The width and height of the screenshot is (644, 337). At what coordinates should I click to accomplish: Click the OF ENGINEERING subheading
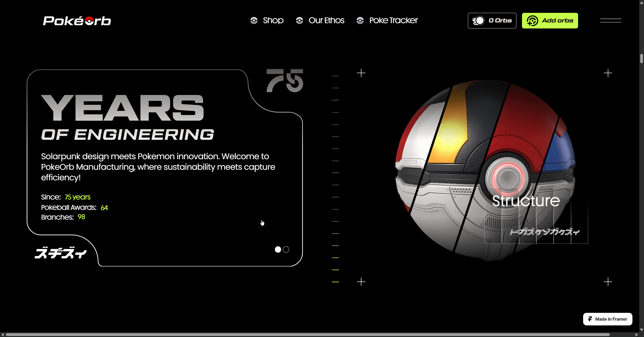click(128, 134)
